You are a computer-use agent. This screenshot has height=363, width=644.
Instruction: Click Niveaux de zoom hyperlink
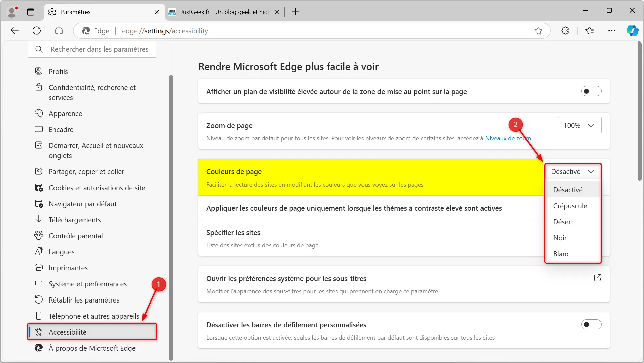pos(508,138)
